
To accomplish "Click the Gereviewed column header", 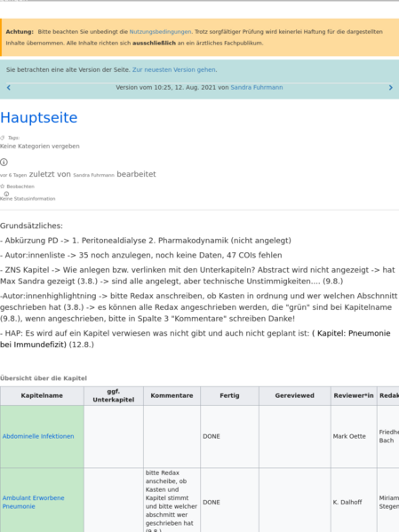I will click(x=295, y=395).
